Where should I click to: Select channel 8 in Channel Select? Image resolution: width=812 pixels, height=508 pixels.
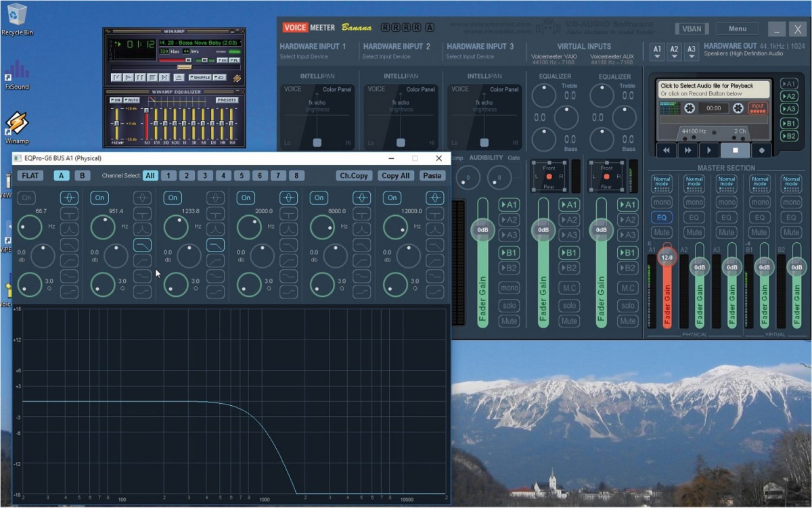coord(296,176)
